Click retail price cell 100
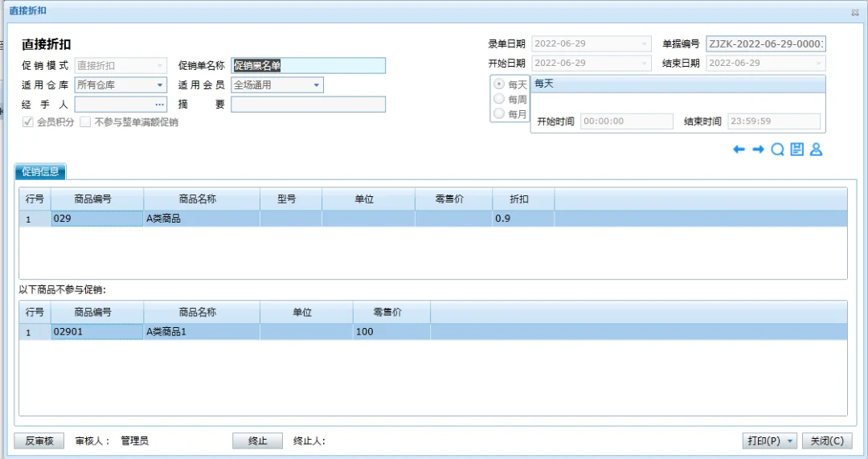Screen dimensions: 868x459 coord(391,332)
